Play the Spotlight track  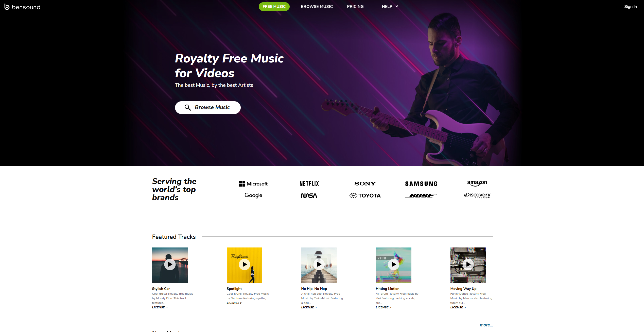(x=245, y=264)
